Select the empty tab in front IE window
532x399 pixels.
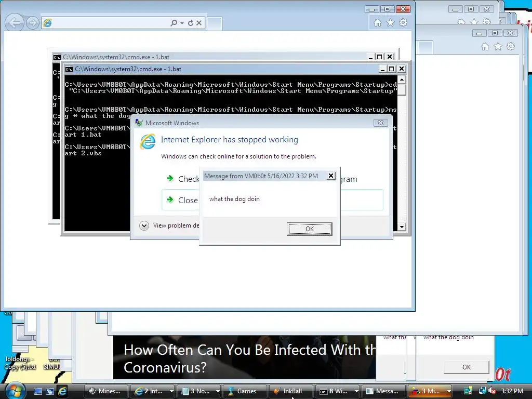coord(215,24)
